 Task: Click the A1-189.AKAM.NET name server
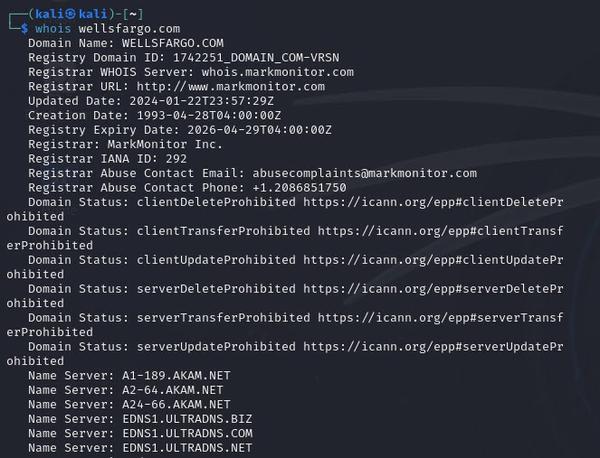tap(170, 376)
